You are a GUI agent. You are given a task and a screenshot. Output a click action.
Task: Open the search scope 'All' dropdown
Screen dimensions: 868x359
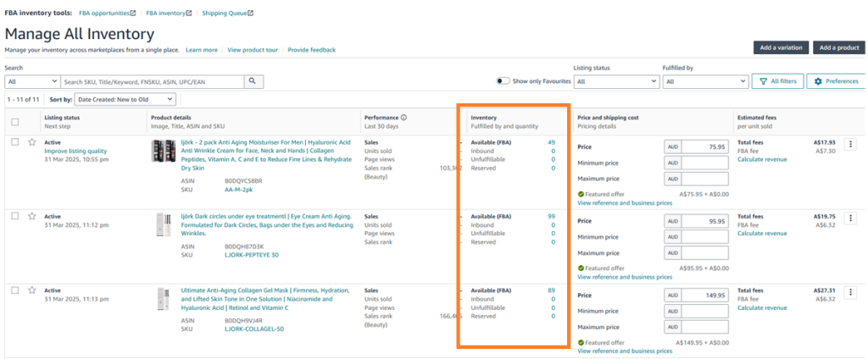pos(32,81)
